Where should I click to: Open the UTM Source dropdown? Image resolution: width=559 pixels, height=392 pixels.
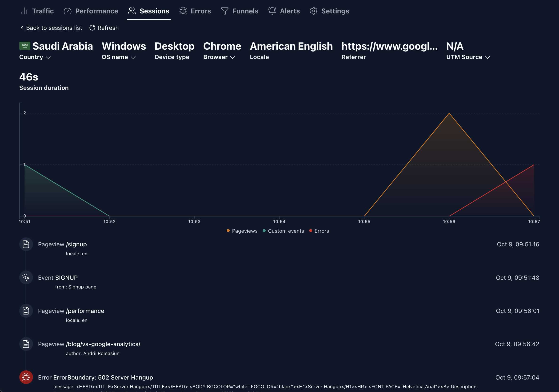click(467, 57)
